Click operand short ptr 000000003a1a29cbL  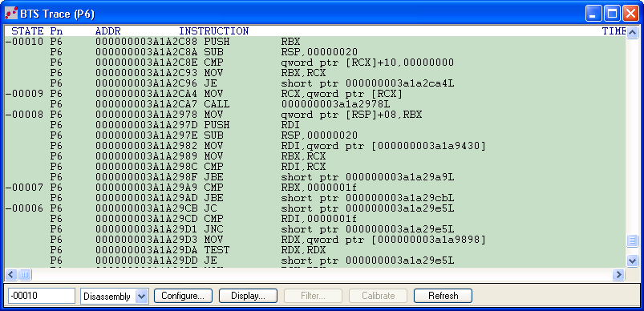[367, 198]
